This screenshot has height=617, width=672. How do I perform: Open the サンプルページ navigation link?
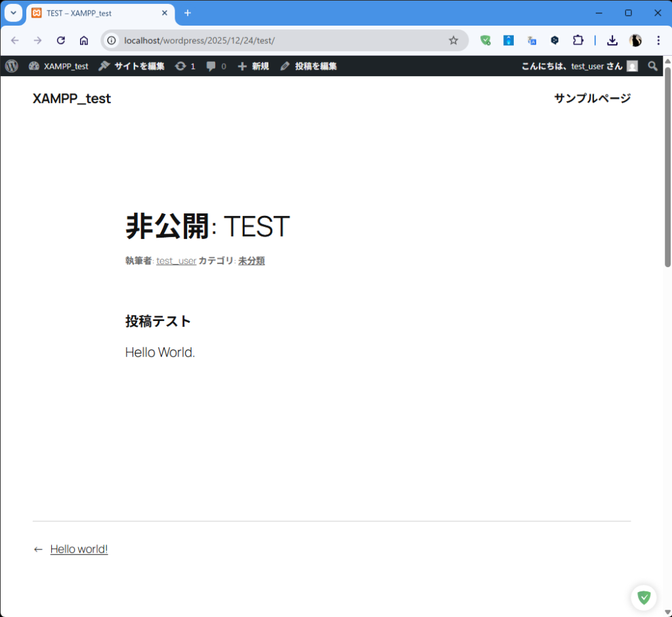[592, 98]
